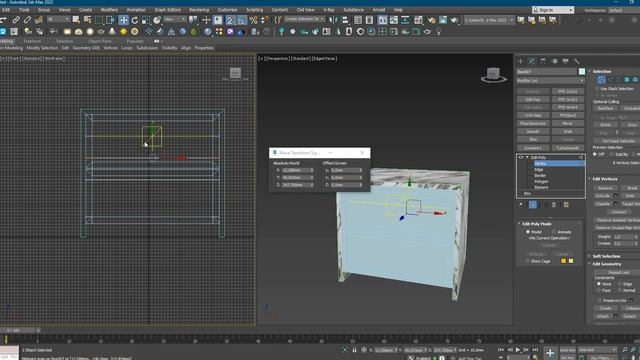Select Constraints Edge radio button
Viewport: 640px width, 360px height.
pos(620,284)
